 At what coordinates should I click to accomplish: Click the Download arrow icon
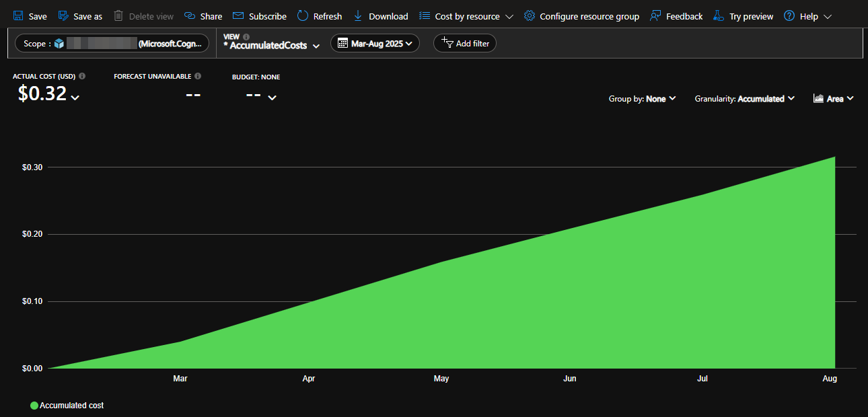358,15
